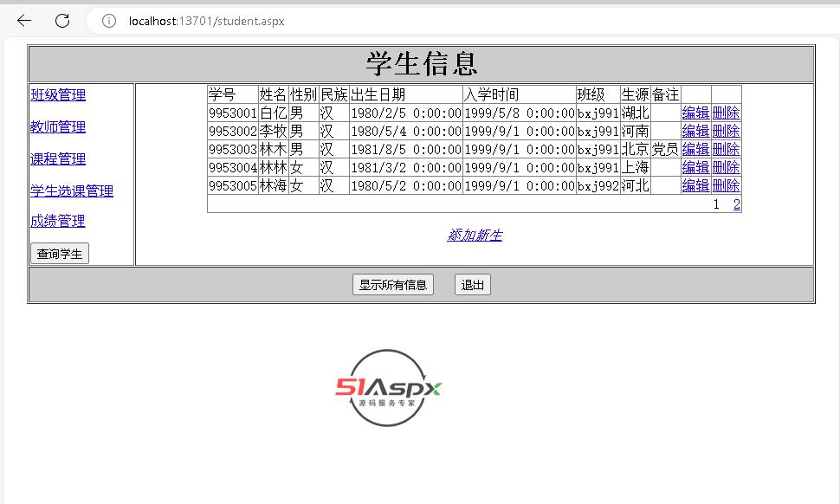Go to 课程管理 in the sidebar

(58, 159)
